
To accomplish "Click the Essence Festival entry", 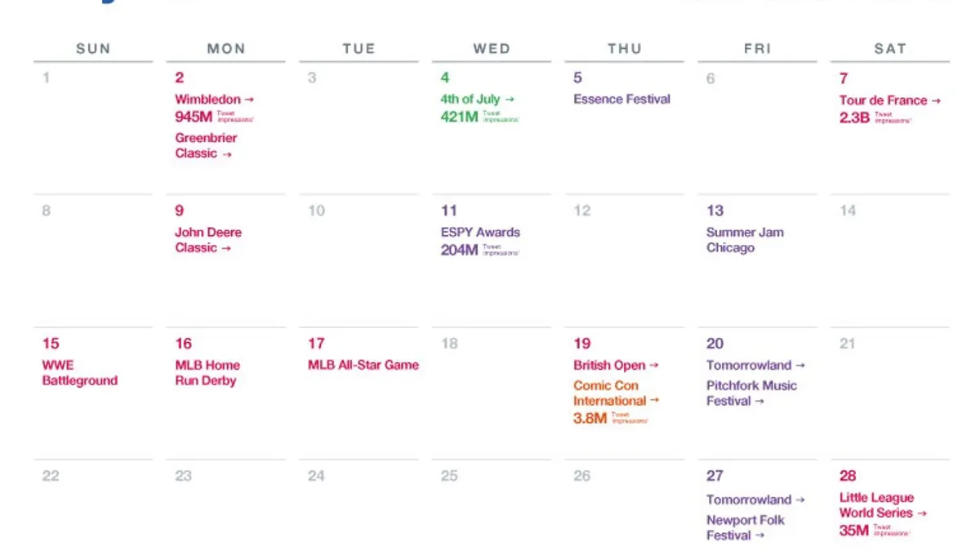I will pos(621,100).
